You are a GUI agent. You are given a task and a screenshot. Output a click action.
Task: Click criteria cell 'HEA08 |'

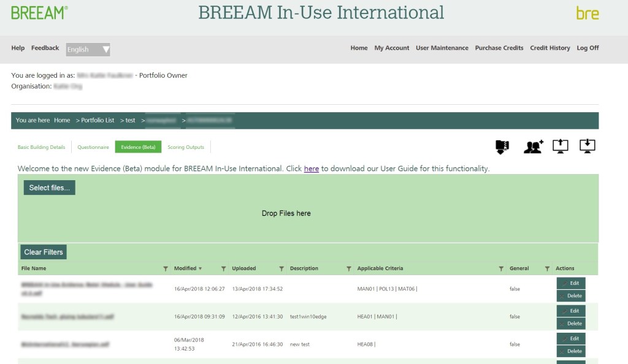click(366, 344)
